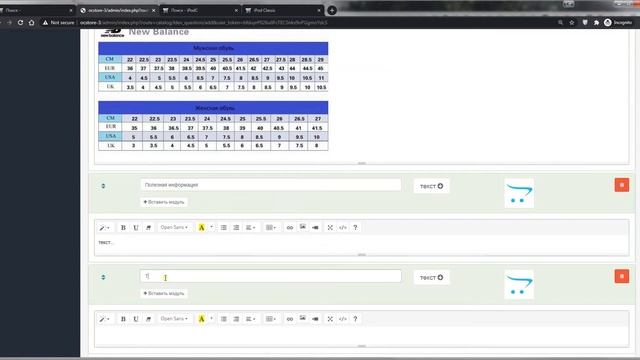Screen dimensions: 640x360
Task: Click the video icon in the 'текст...' editor toolbar
Action: tap(315, 227)
